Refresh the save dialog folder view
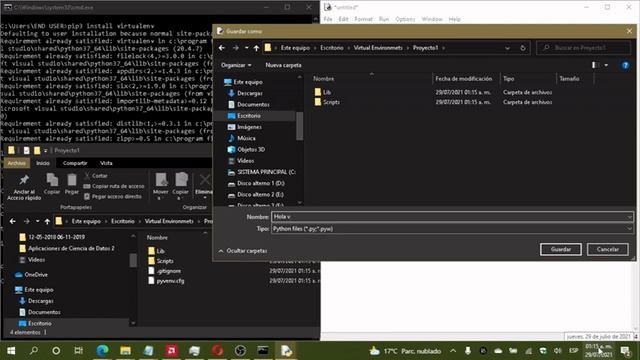The height and width of the screenshot is (360, 640). [x=522, y=48]
